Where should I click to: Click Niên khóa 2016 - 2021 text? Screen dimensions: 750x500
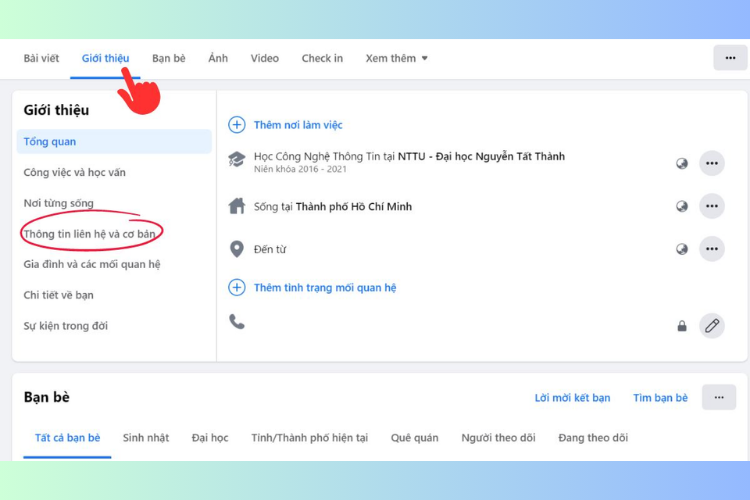pyautogui.click(x=300, y=169)
